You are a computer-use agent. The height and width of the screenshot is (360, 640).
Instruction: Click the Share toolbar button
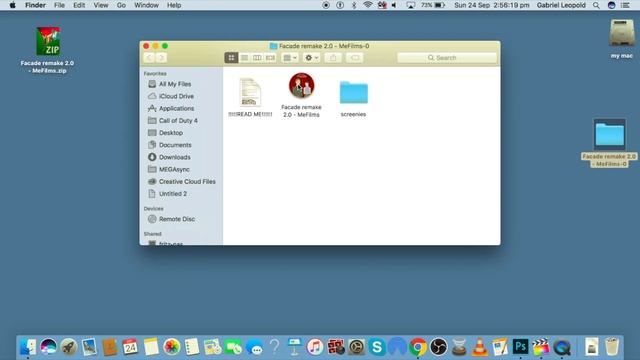333,58
